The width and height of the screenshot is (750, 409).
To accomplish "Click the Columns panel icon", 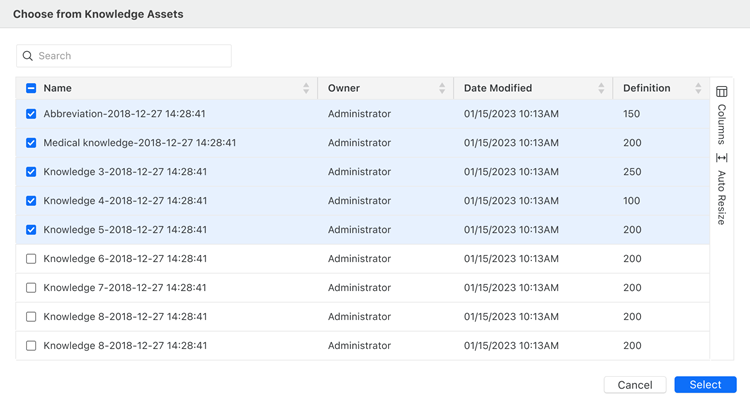I will (x=722, y=92).
